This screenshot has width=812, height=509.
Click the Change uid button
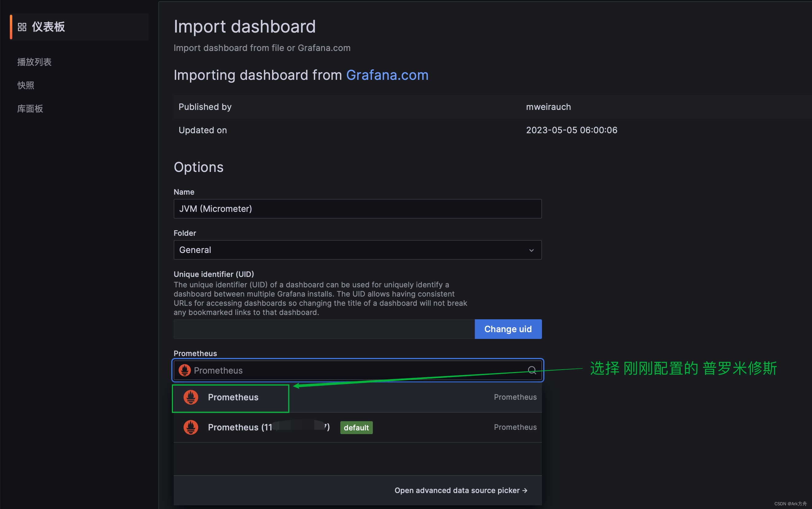pos(508,329)
